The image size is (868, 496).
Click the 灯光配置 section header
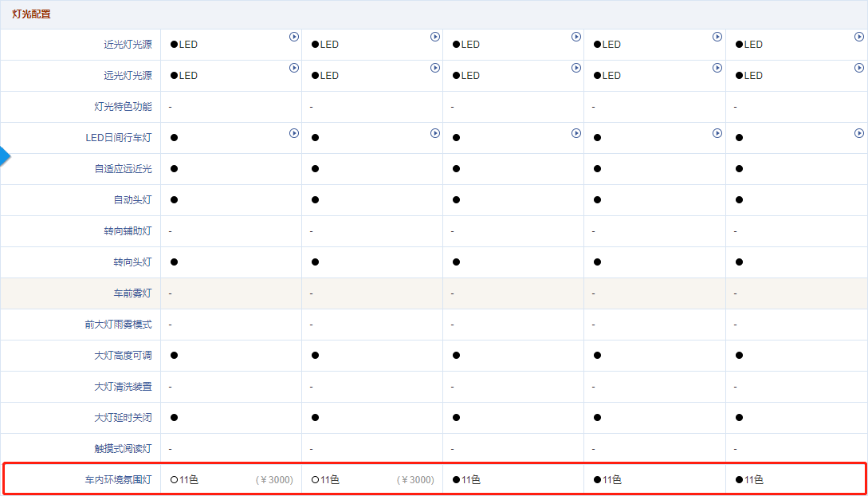[31, 14]
